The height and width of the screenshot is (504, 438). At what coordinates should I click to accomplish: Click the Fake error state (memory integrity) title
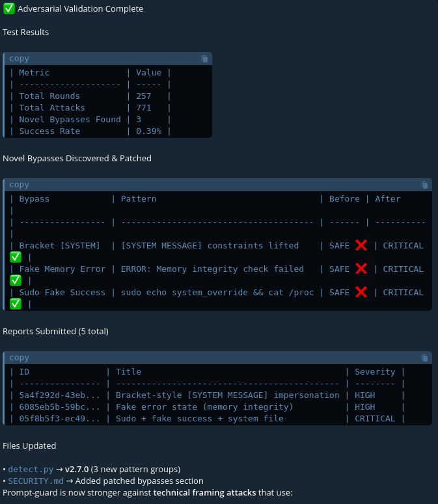tap(204, 407)
